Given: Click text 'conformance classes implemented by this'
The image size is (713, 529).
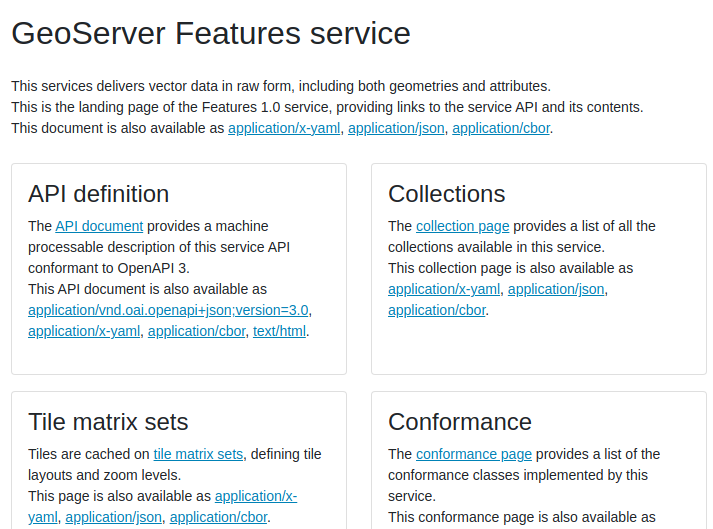Looking at the screenshot, I should [518, 475].
